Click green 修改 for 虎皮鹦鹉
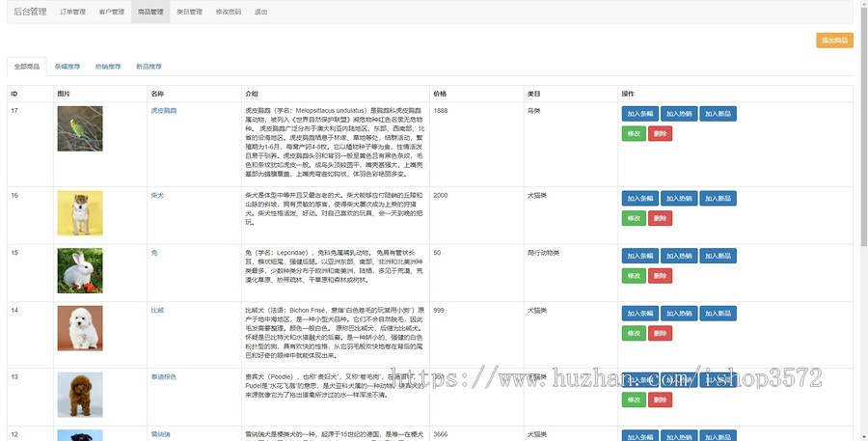 [x=634, y=133]
